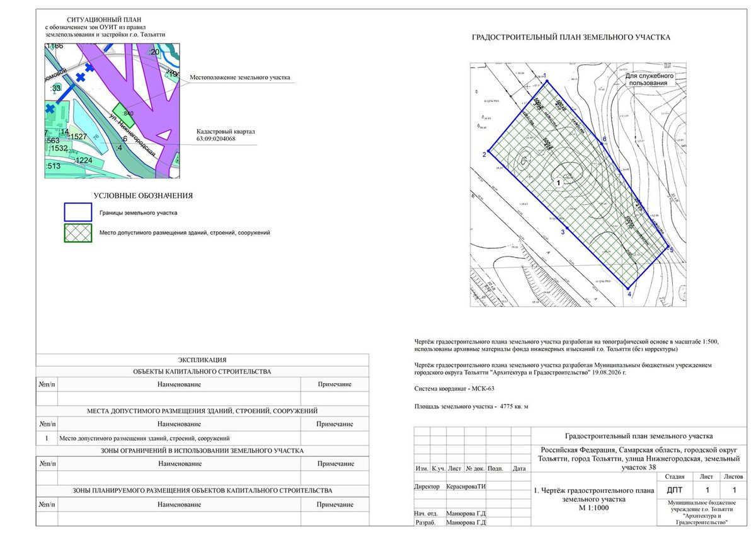Click the parcel area '4775 кв. м' text

[x=513, y=406]
